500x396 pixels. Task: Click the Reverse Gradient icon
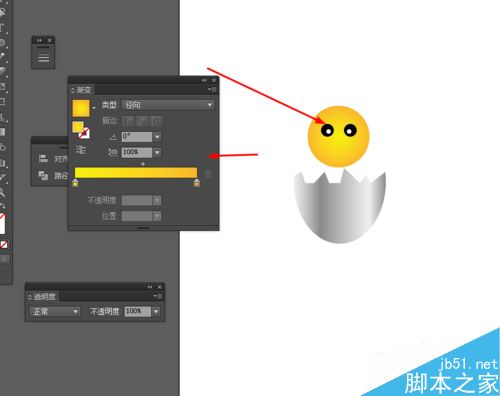[81, 150]
